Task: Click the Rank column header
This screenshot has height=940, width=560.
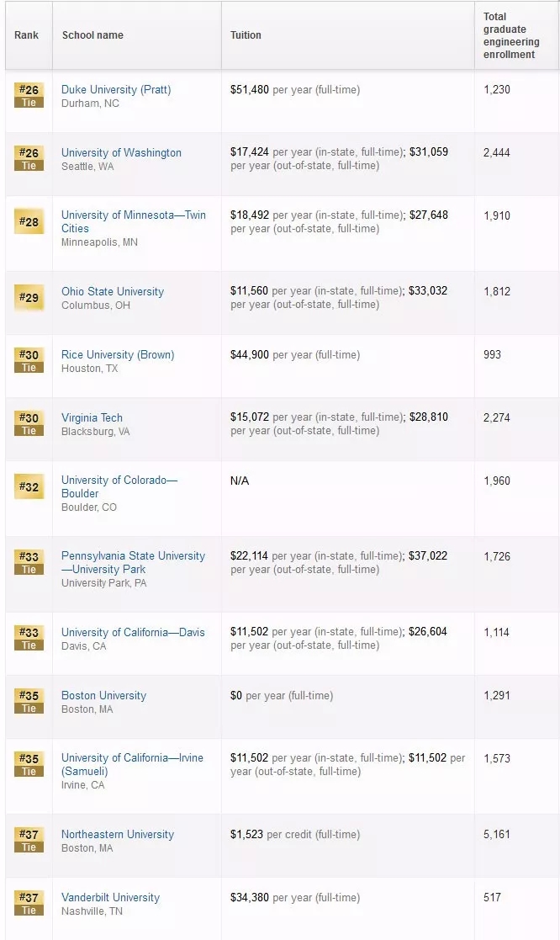Action: click(27, 35)
